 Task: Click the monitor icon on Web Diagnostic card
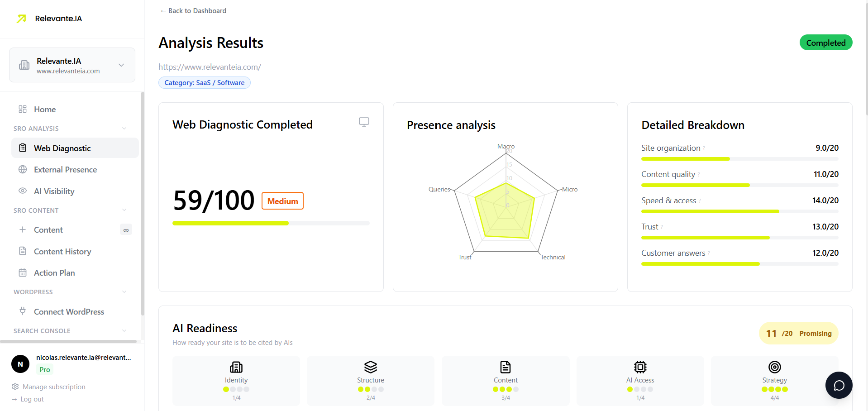[x=364, y=122]
